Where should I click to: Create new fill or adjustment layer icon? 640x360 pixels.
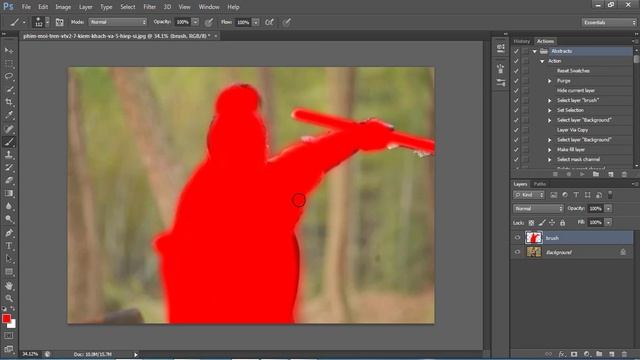[587, 354]
